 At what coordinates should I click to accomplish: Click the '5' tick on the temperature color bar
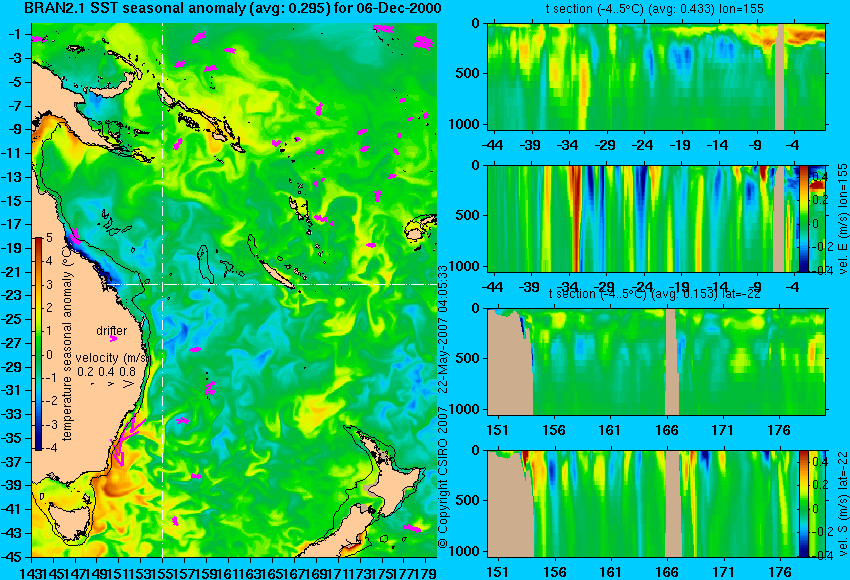tap(49, 238)
